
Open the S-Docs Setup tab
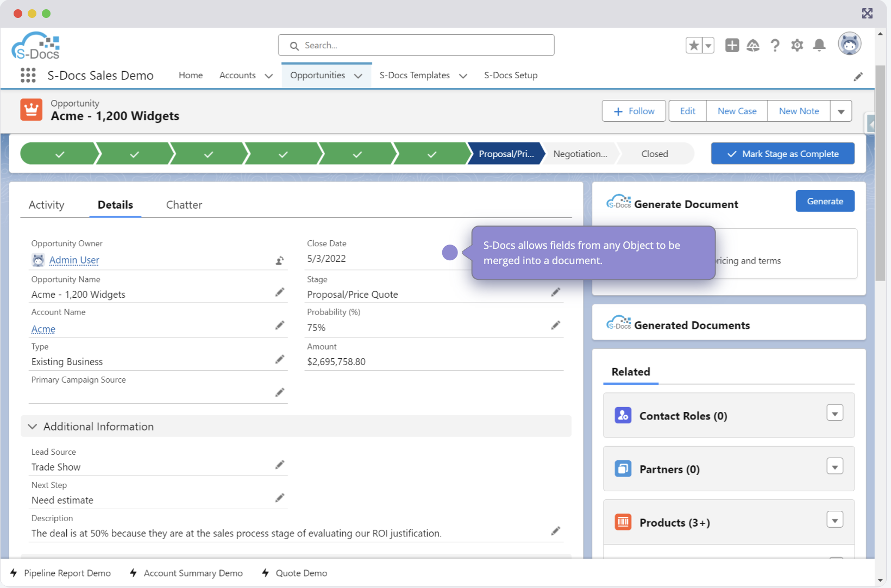(511, 76)
